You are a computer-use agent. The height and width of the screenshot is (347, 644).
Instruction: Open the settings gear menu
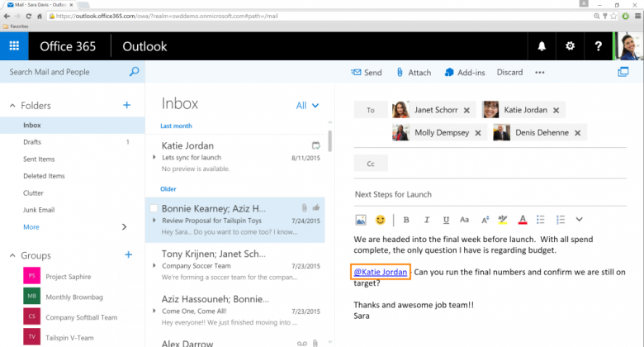(570, 46)
